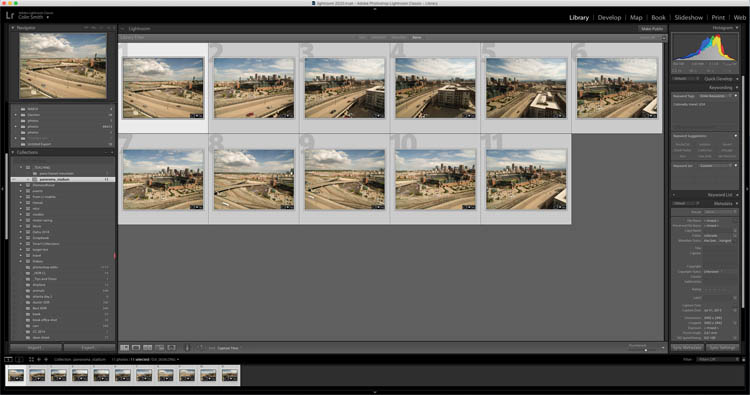The width and height of the screenshot is (750, 395).
Task: Hide the filmstrip with bottom edge arrow
Action: (375, 393)
